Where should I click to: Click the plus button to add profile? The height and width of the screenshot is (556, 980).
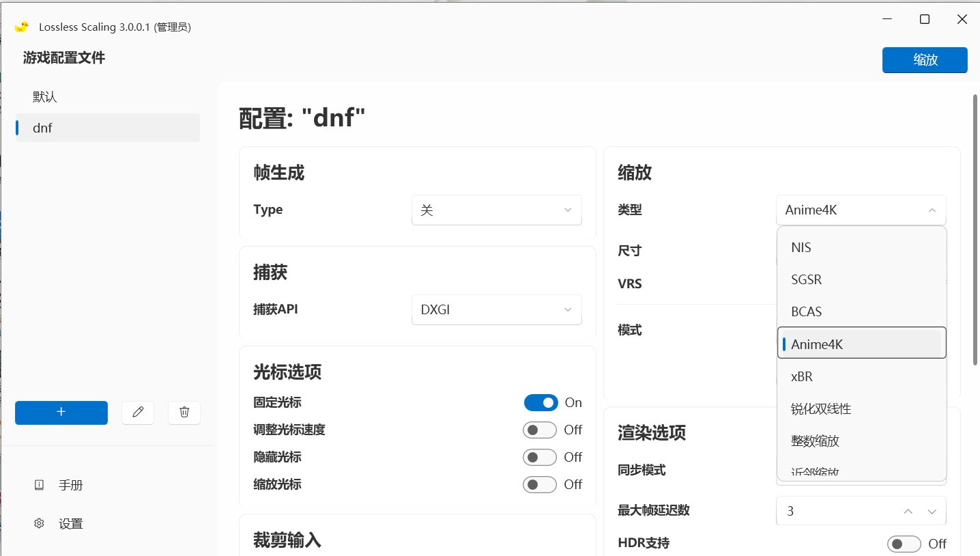[61, 413]
